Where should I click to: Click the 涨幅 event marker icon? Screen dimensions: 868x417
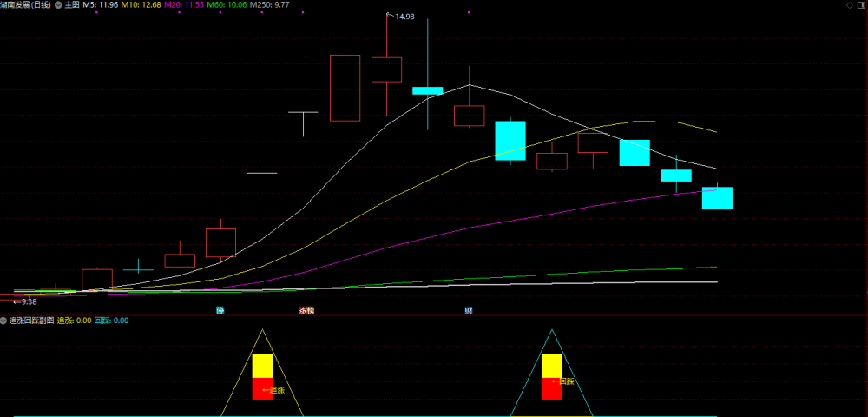[x=306, y=311]
